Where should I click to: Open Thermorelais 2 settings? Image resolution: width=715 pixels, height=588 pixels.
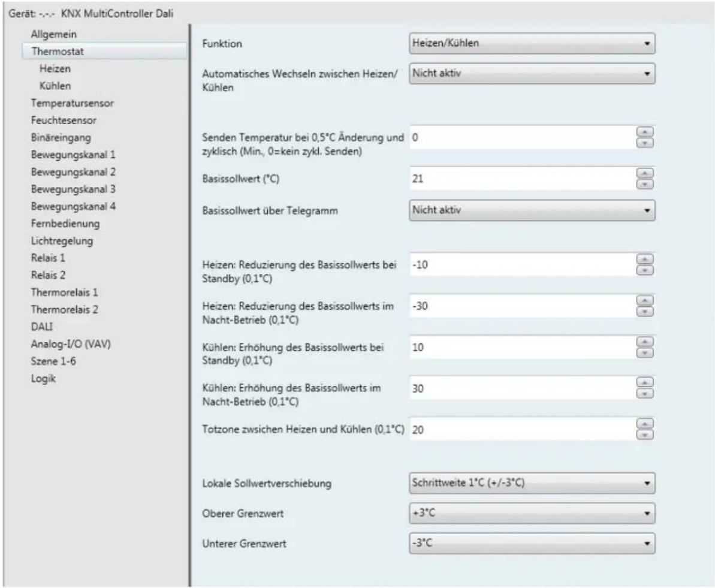coord(64,309)
